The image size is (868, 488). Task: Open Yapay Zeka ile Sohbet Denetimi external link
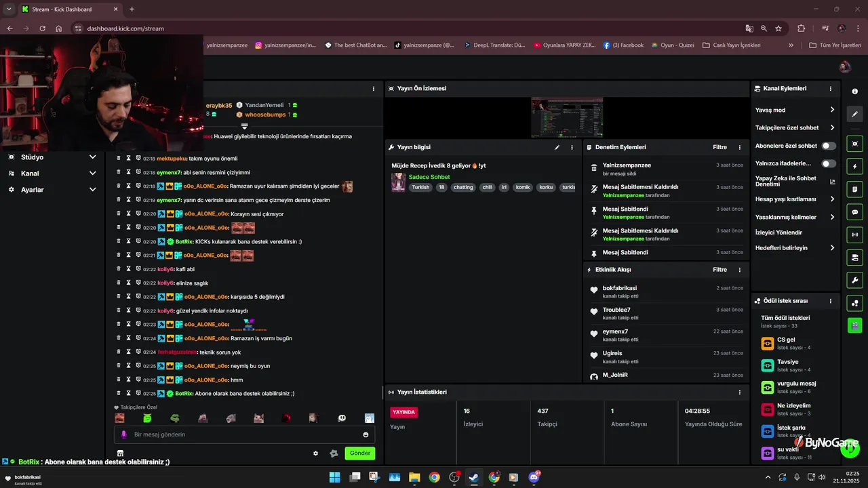click(833, 182)
